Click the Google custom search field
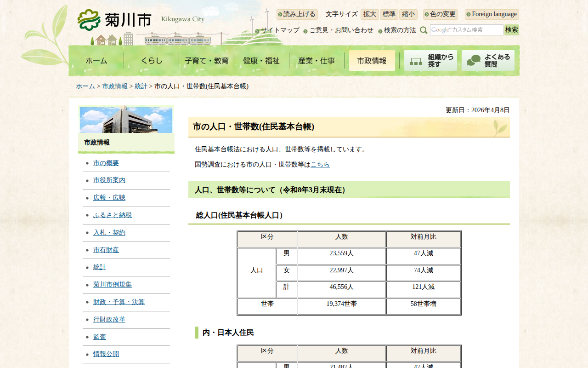The image size is (588, 368). pos(466,30)
